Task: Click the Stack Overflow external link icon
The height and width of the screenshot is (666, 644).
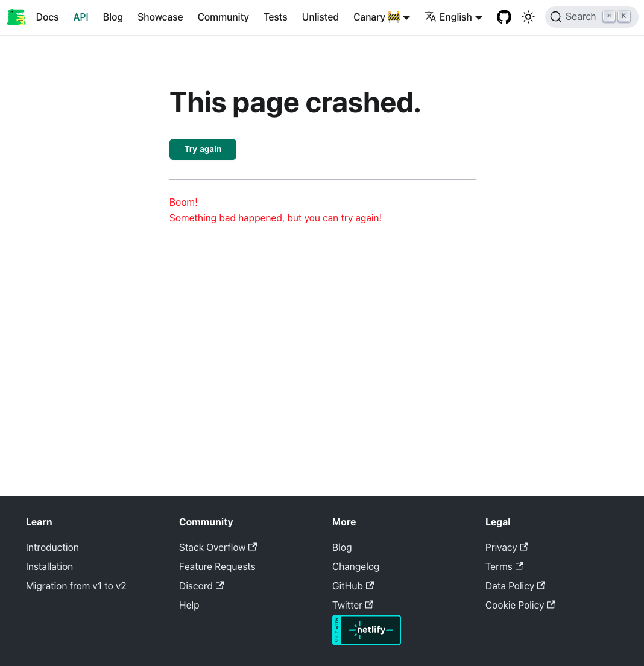Action: 253,547
